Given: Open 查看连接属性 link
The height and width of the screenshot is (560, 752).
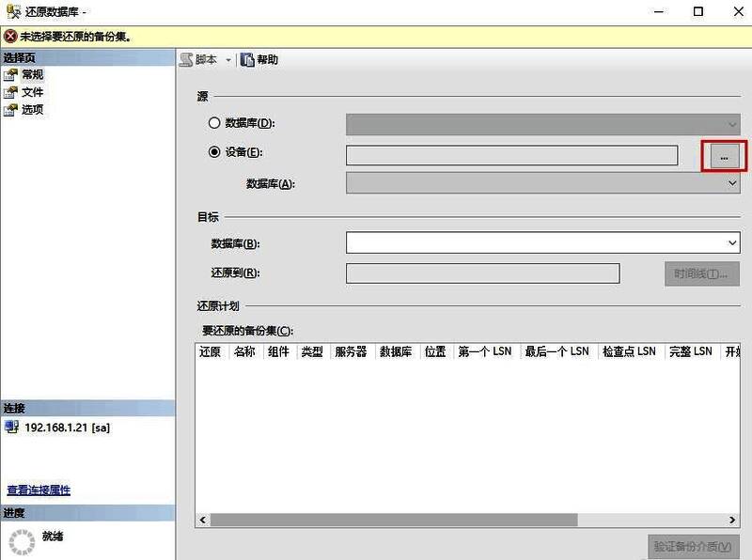Looking at the screenshot, I should pyautogui.click(x=38, y=491).
